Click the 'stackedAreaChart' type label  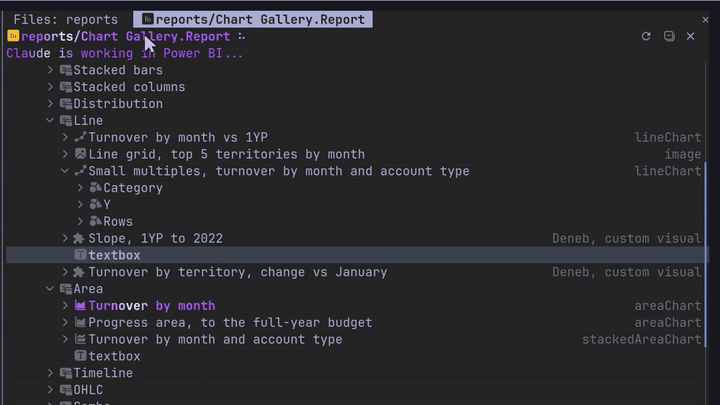point(642,339)
